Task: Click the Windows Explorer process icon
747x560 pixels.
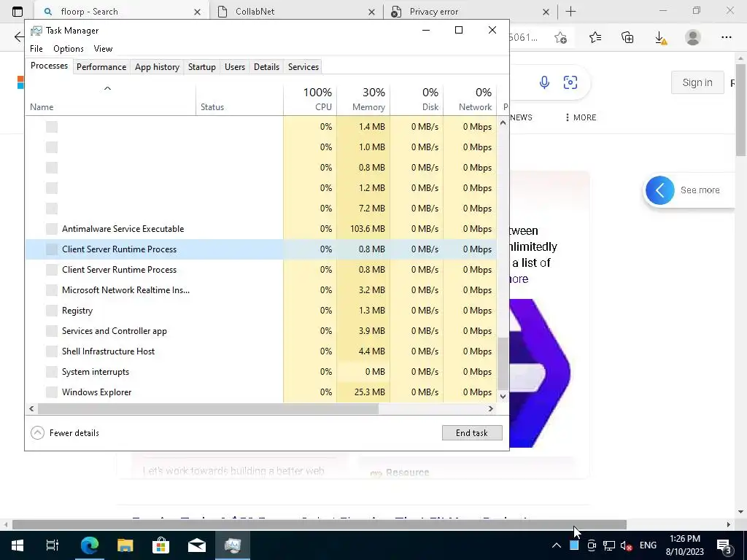Action: [x=52, y=392]
